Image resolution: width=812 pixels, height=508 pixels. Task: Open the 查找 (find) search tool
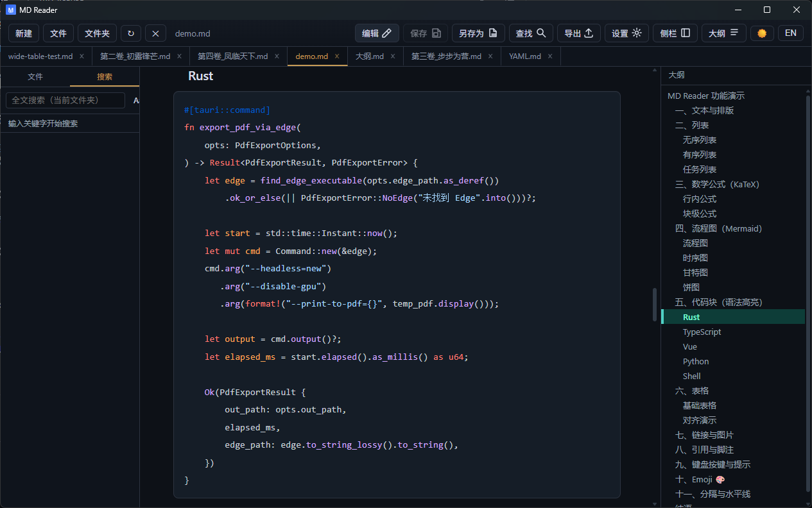click(531, 33)
